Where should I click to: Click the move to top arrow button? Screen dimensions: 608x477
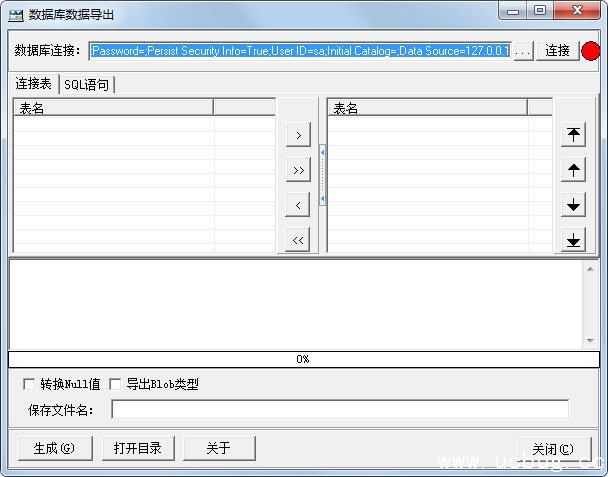tap(574, 135)
